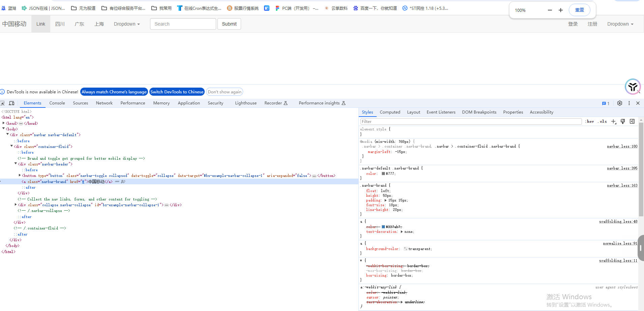This screenshot has height=311, width=644.
Task: Open the Computed styles tab
Action: pyautogui.click(x=390, y=112)
